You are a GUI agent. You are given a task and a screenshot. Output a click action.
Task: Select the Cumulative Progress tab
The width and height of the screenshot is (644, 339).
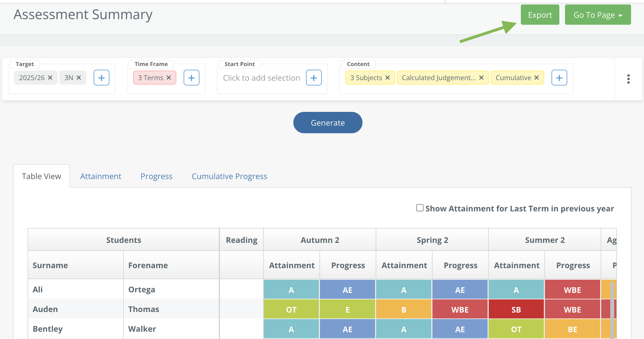pyautogui.click(x=229, y=176)
